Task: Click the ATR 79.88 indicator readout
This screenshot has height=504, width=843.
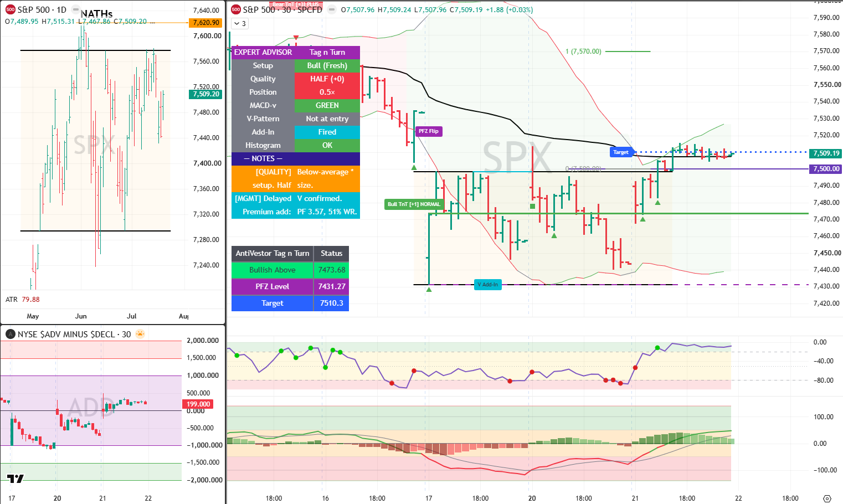Action: 23,299
